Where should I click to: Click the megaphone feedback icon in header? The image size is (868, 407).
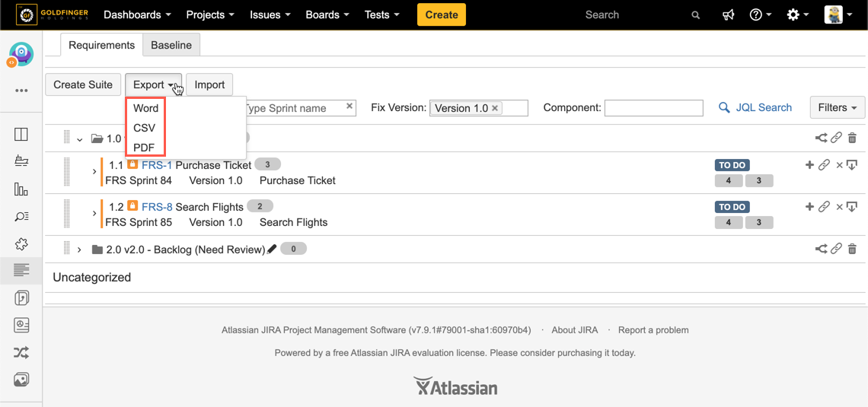point(729,15)
